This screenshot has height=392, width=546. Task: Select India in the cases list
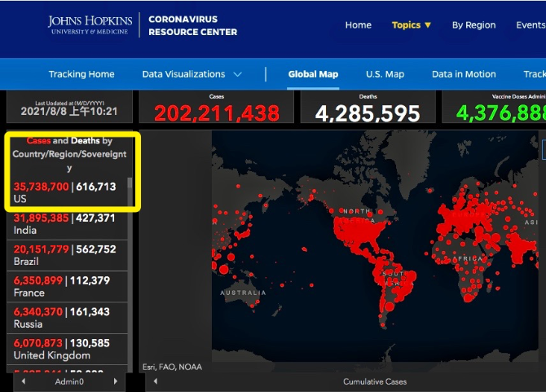tap(65, 224)
